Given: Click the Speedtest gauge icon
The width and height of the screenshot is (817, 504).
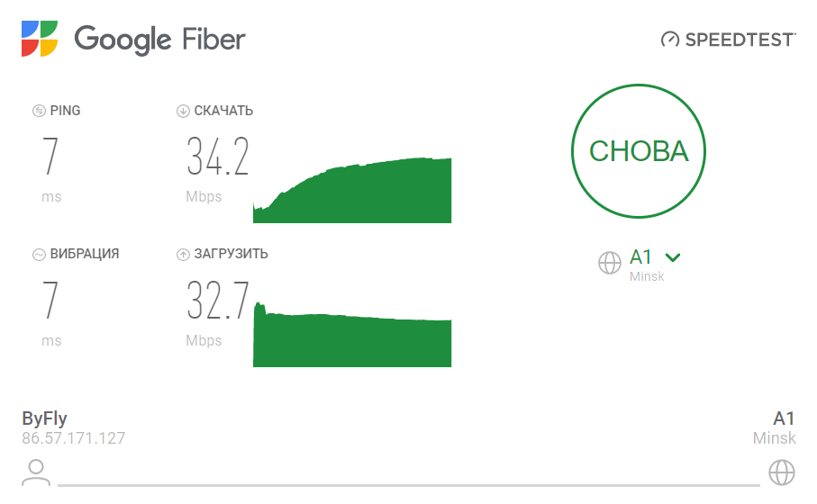Looking at the screenshot, I should [669, 40].
